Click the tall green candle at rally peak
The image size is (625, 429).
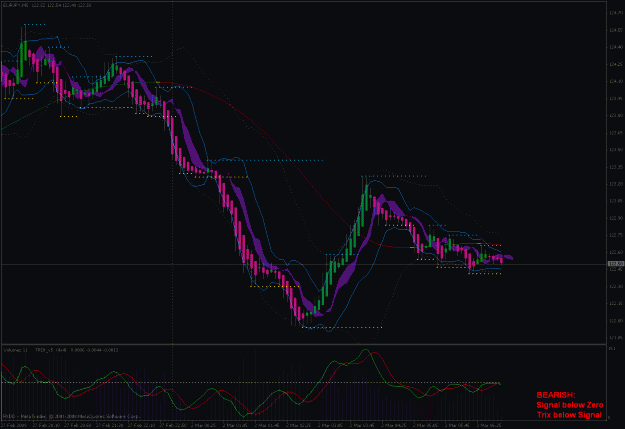coord(366,197)
